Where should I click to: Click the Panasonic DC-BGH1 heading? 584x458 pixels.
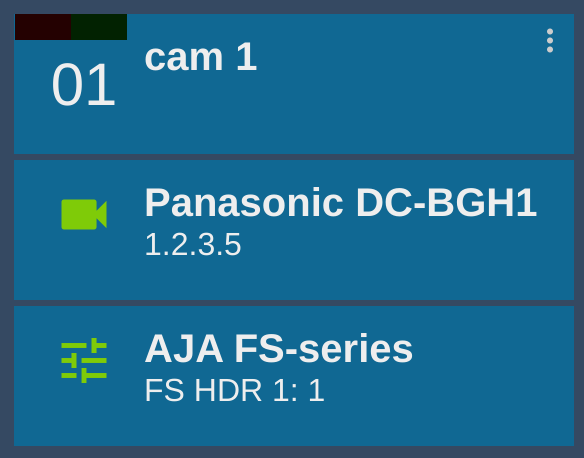tap(340, 203)
